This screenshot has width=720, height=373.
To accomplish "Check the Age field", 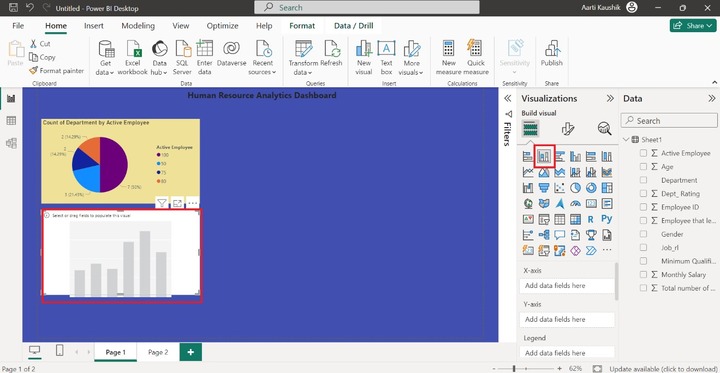I will tap(643, 167).
